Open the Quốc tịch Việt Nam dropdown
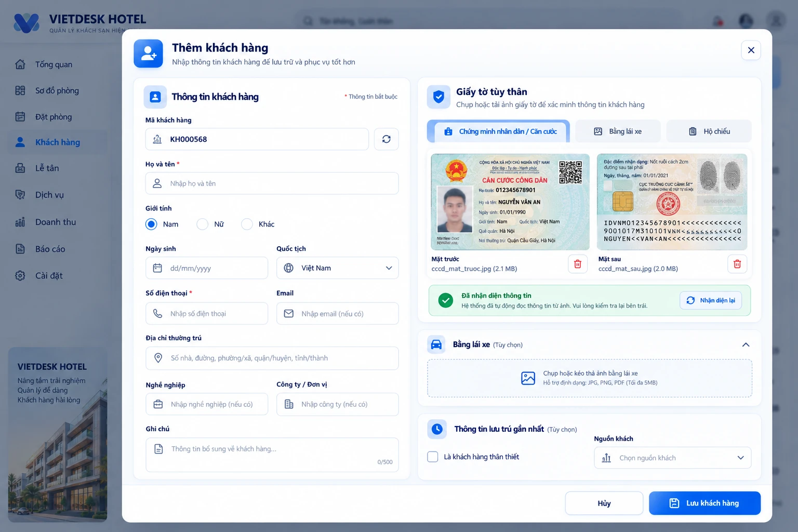 tap(338, 268)
